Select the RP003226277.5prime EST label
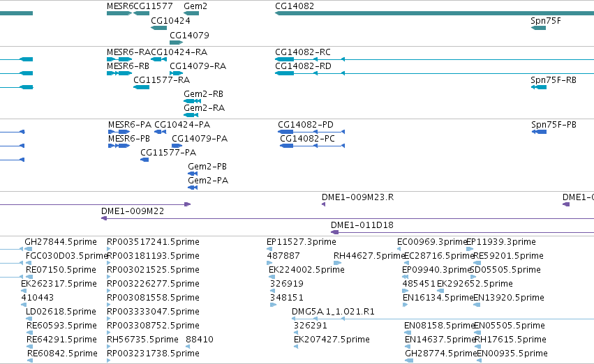 click(153, 284)
